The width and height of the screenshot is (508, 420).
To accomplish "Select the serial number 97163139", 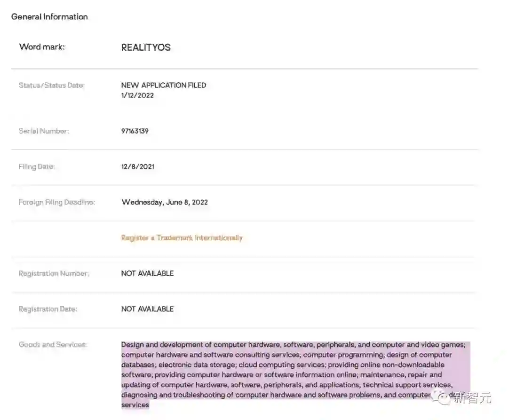I will pyautogui.click(x=135, y=131).
